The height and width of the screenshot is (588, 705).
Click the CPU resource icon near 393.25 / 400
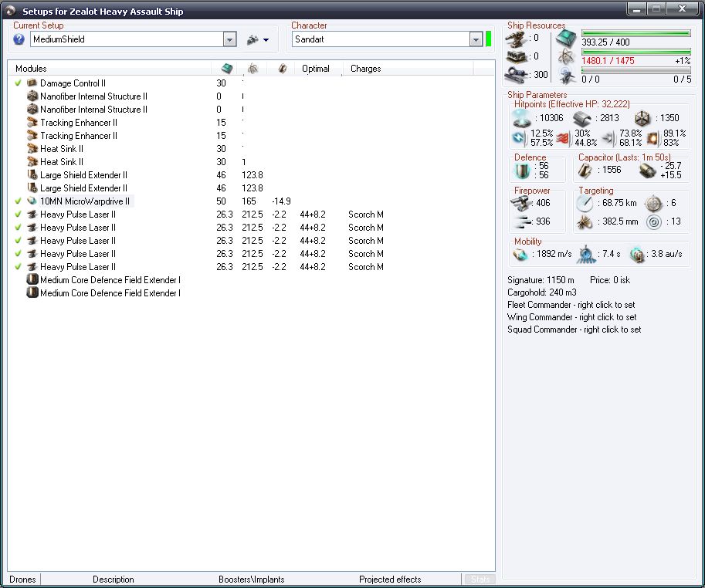(566, 39)
